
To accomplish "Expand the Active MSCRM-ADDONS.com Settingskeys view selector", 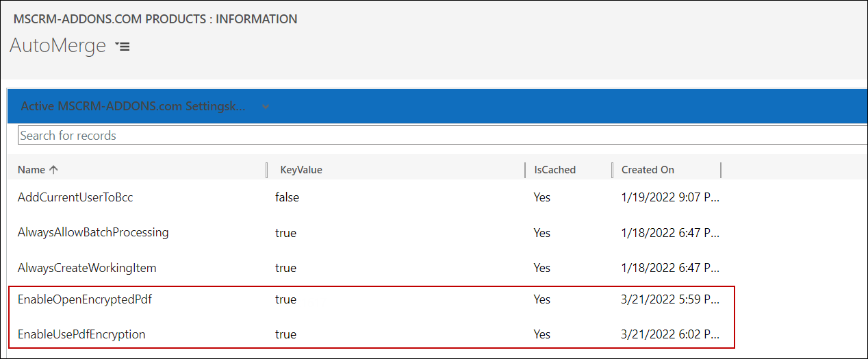I will pos(266,106).
